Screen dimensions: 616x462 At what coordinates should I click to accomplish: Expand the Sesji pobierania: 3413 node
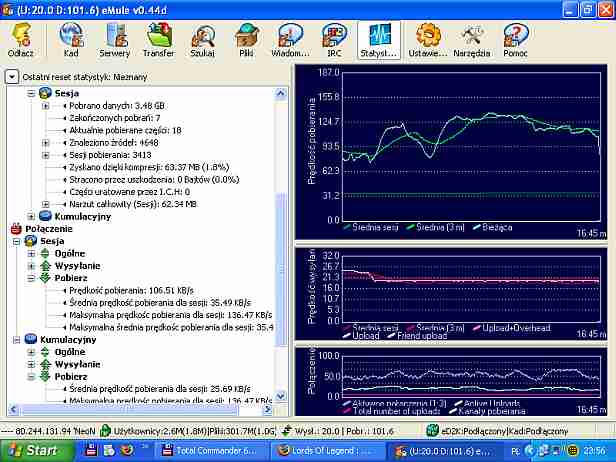(46, 155)
